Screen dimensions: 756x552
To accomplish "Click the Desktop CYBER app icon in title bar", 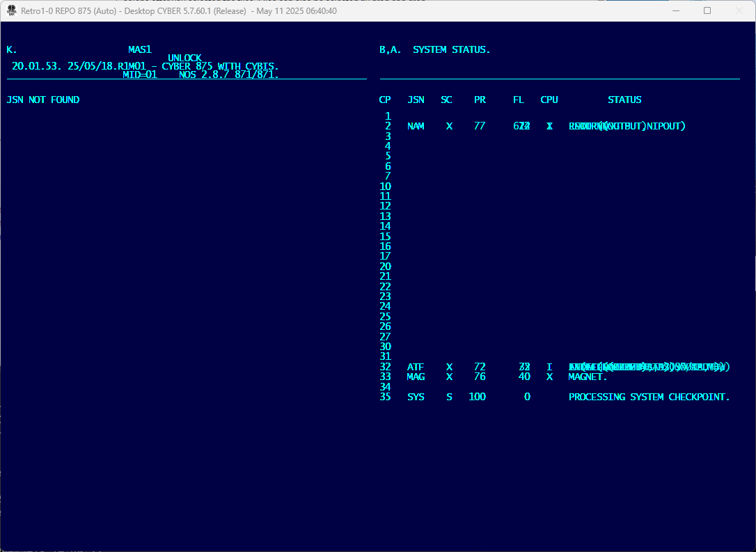I will [x=12, y=10].
